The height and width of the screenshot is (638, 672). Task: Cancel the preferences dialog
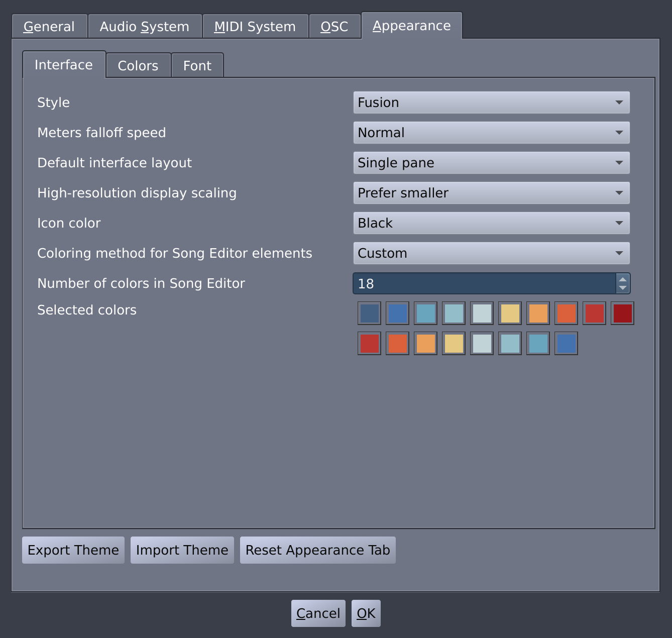tap(317, 613)
